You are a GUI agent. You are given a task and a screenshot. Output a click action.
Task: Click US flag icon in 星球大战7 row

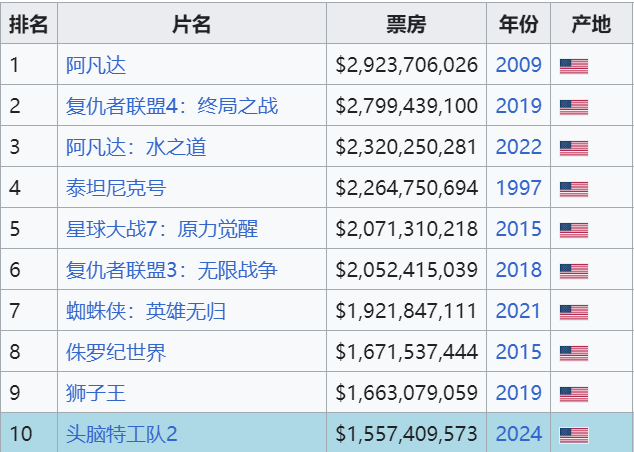point(574,230)
